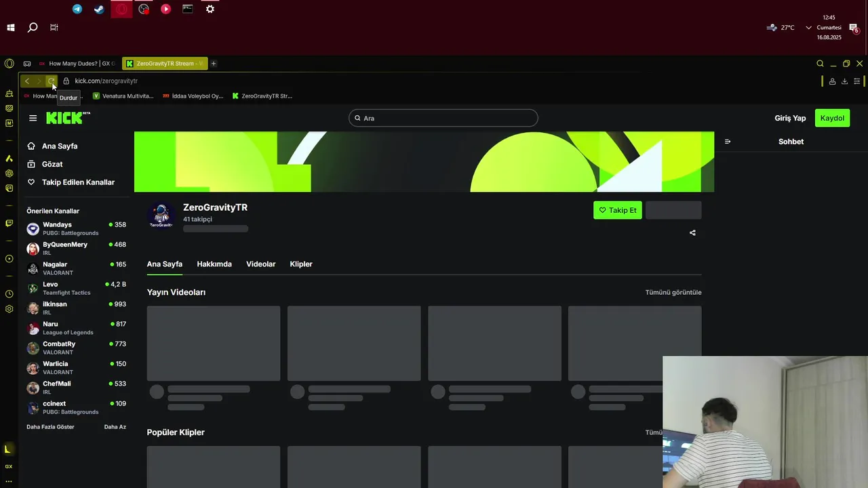Open browser history clock in sidebar
Viewport: 868px width, 488px height.
(9, 294)
